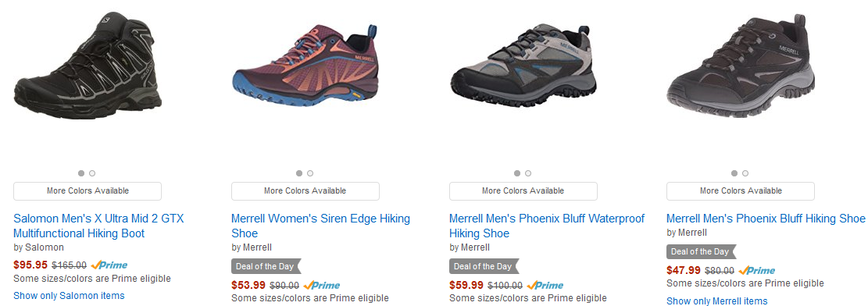Open Merrell Women's Siren Edge Hiking Shoe link

320,226
